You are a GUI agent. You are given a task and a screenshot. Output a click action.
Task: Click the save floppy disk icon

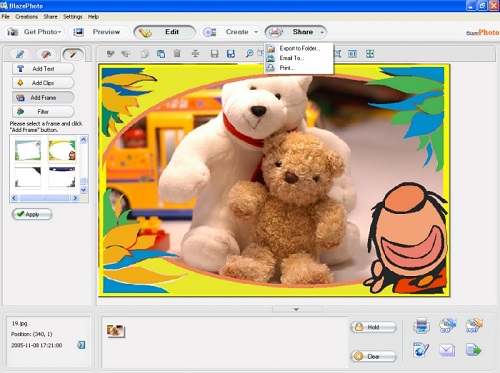click(214, 54)
